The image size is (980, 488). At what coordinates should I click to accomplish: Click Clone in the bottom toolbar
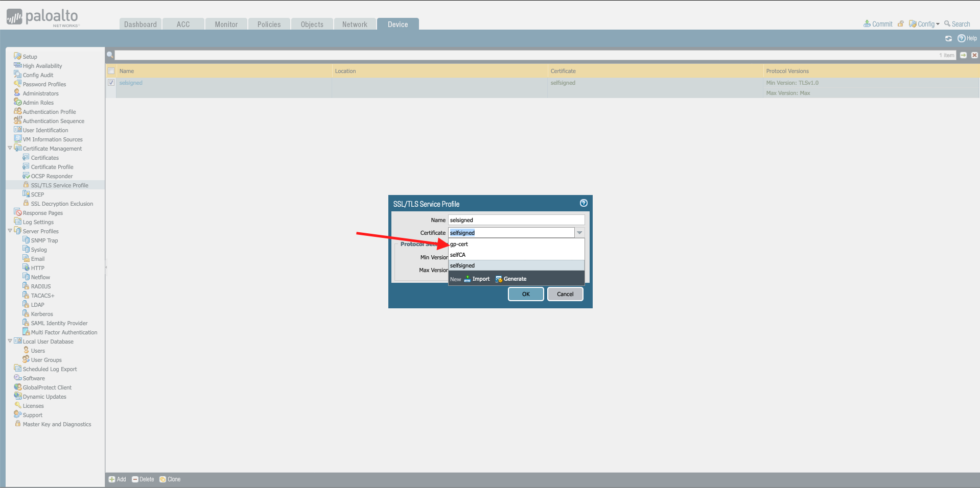170,479
